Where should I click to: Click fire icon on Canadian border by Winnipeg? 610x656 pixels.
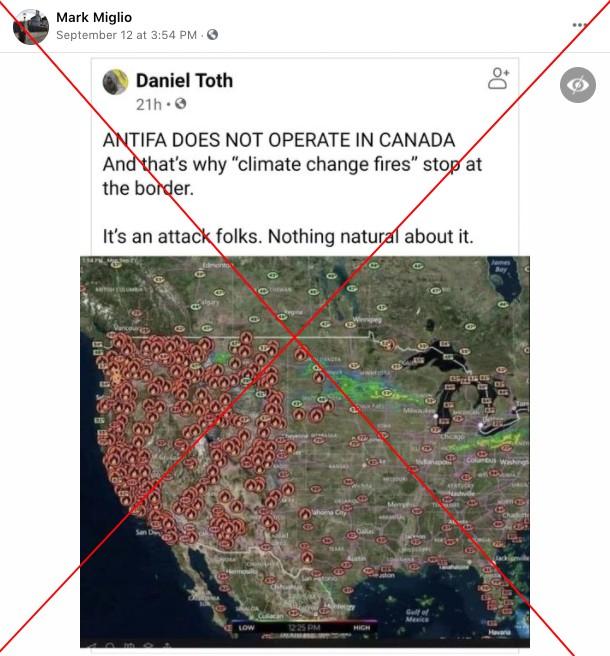[x=388, y=345]
